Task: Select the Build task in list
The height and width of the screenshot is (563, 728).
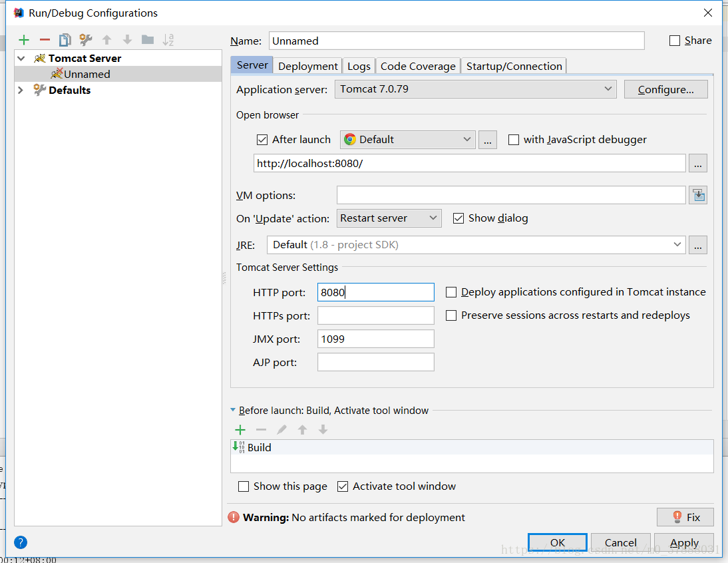Action: pyautogui.click(x=472, y=447)
